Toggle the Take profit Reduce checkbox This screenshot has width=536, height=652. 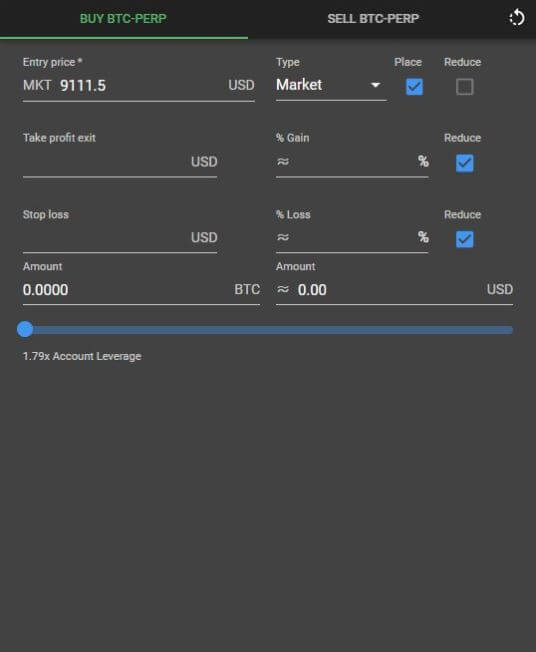coord(464,163)
